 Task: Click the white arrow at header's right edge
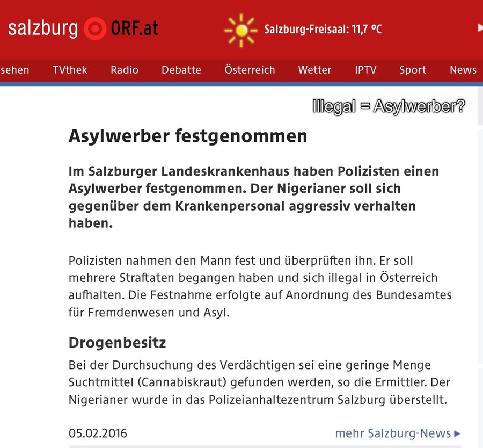point(480,28)
